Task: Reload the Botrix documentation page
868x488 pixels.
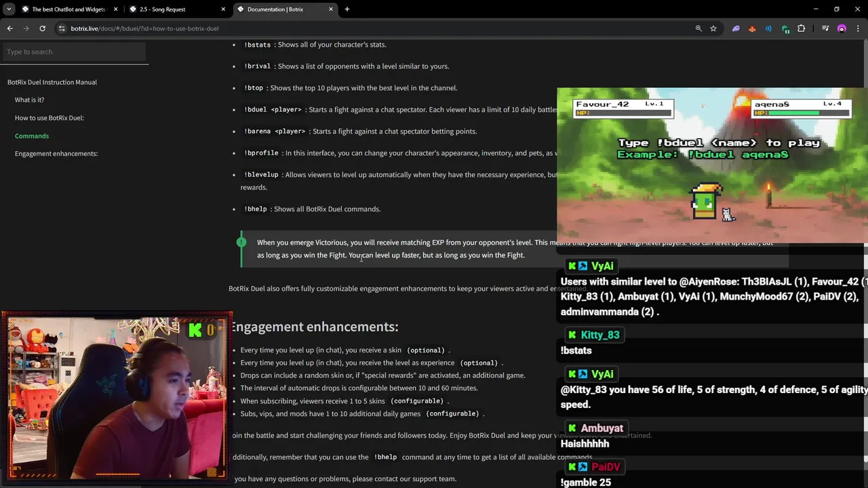Action: pos(42,28)
